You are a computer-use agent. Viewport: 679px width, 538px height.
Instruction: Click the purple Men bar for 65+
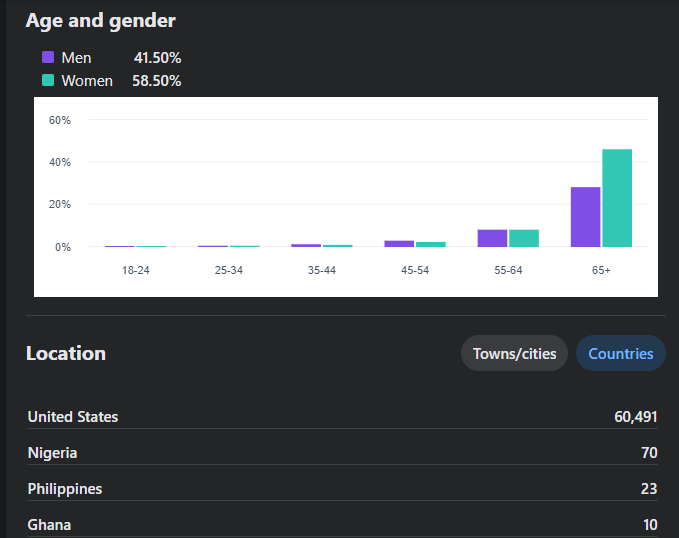585,217
